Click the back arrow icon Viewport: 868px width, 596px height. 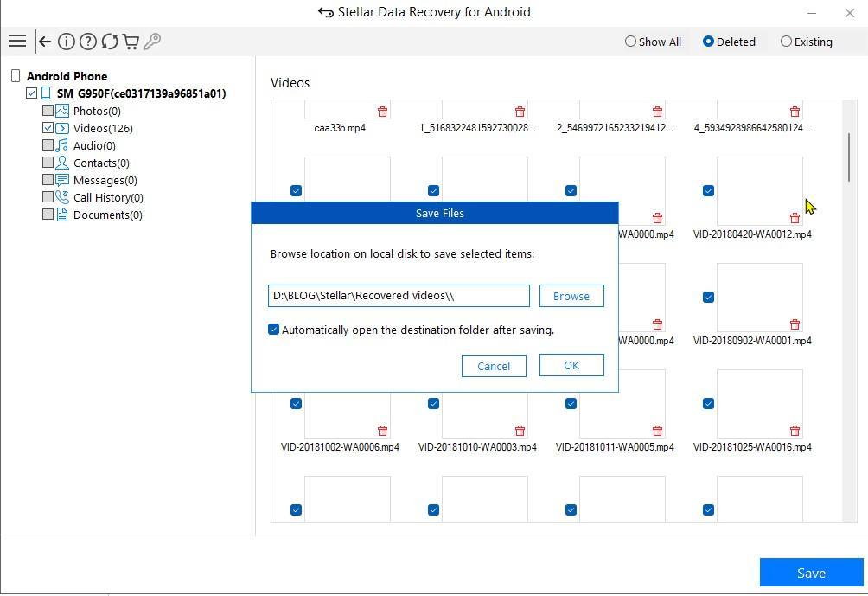point(45,42)
